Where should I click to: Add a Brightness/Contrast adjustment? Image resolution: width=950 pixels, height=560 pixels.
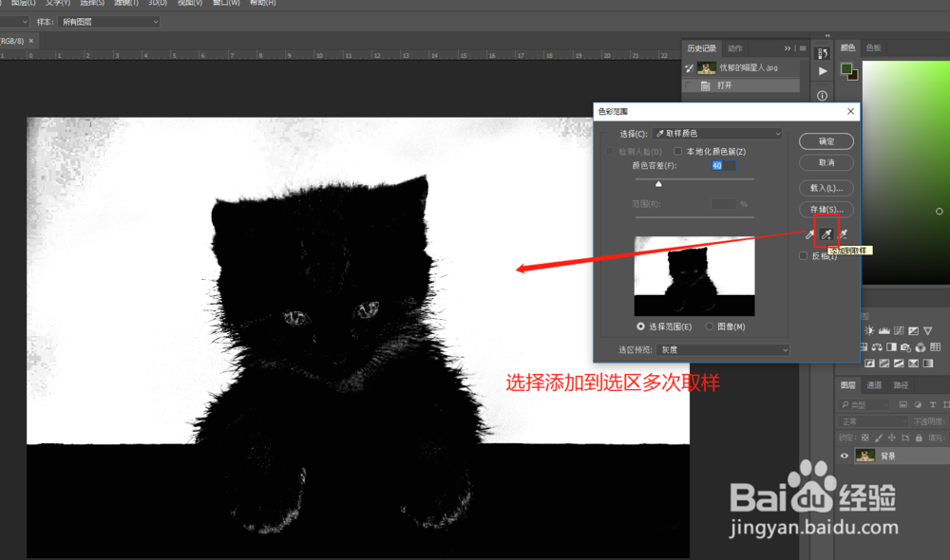869,330
